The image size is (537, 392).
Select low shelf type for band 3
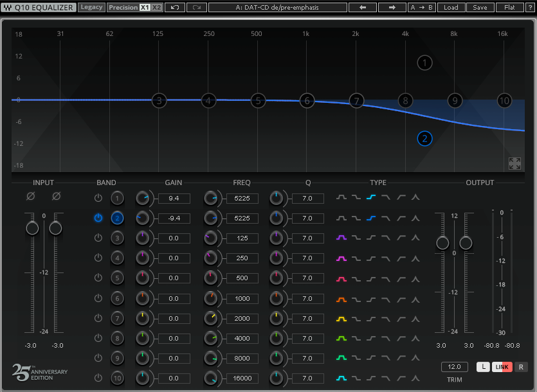tap(356, 238)
